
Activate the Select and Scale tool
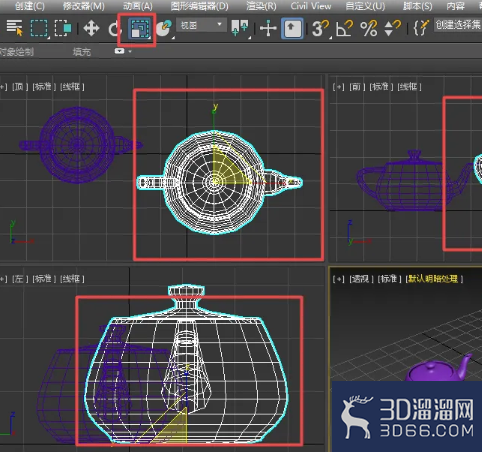[139, 29]
